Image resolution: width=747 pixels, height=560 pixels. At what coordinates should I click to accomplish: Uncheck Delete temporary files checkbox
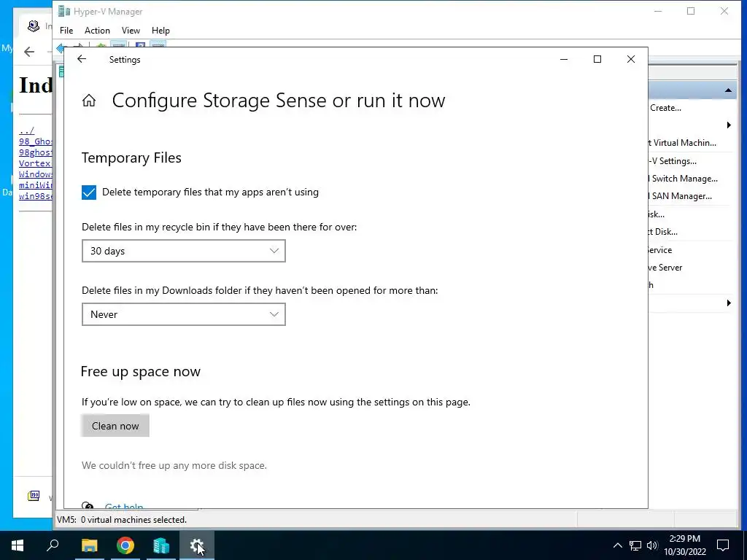(x=89, y=192)
